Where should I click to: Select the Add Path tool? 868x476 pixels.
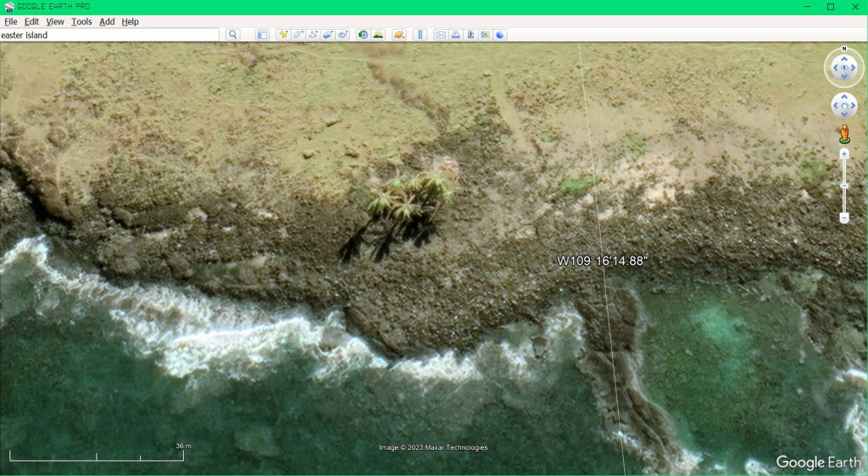point(313,35)
